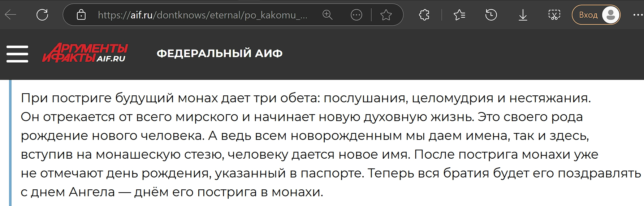644x206 pixels.
Task: Expand the site hamburger menu
Action: coord(17,54)
